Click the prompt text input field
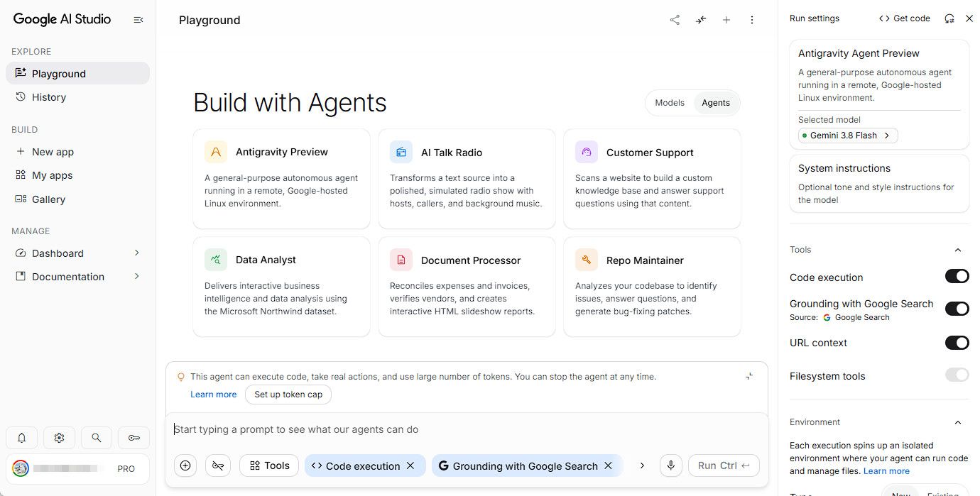The width and height of the screenshot is (980, 496). (x=467, y=429)
